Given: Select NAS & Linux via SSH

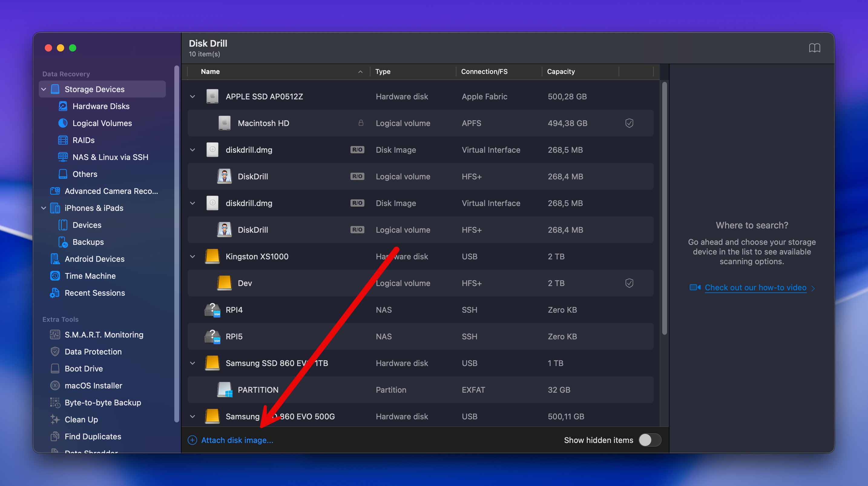Looking at the screenshot, I should (x=110, y=157).
